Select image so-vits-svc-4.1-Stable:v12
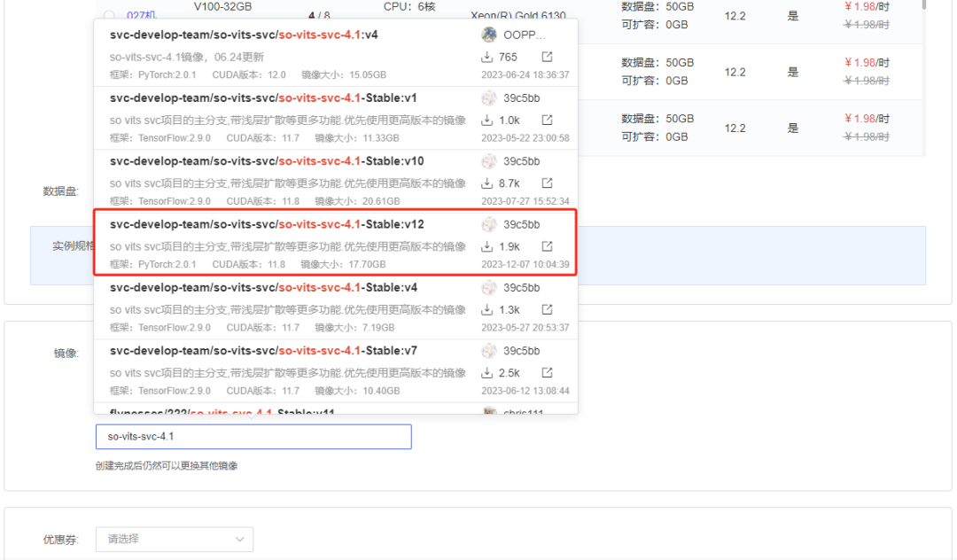957x560 pixels. coord(336,244)
